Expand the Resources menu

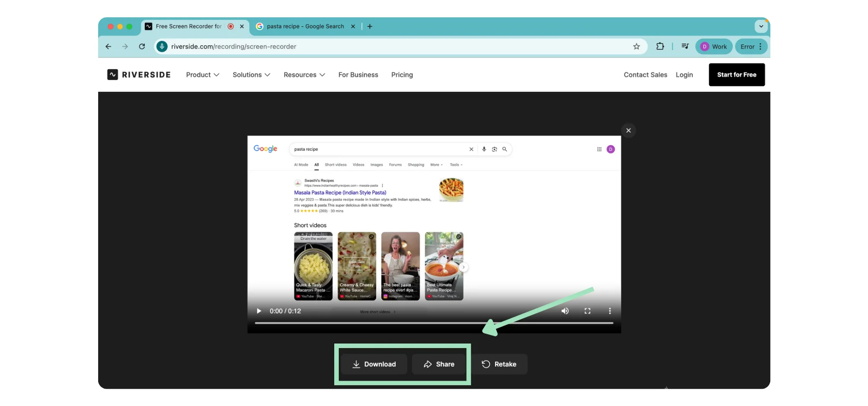point(304,75)
